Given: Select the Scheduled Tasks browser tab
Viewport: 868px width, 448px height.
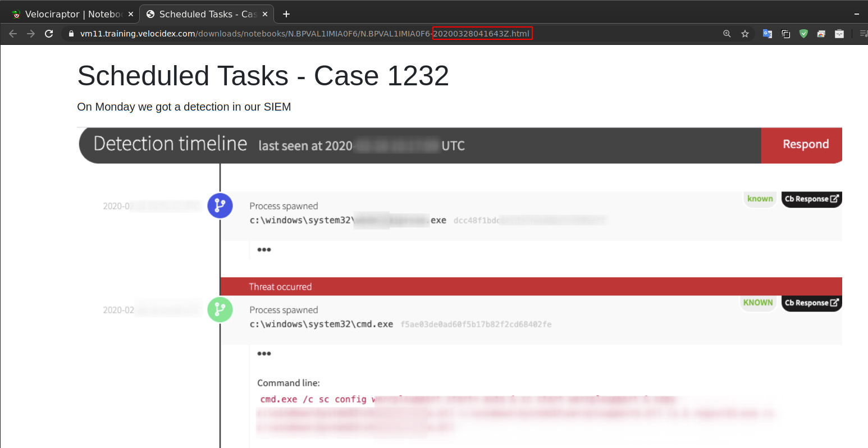Looking at the screenshot, I should tap(202, 14).
